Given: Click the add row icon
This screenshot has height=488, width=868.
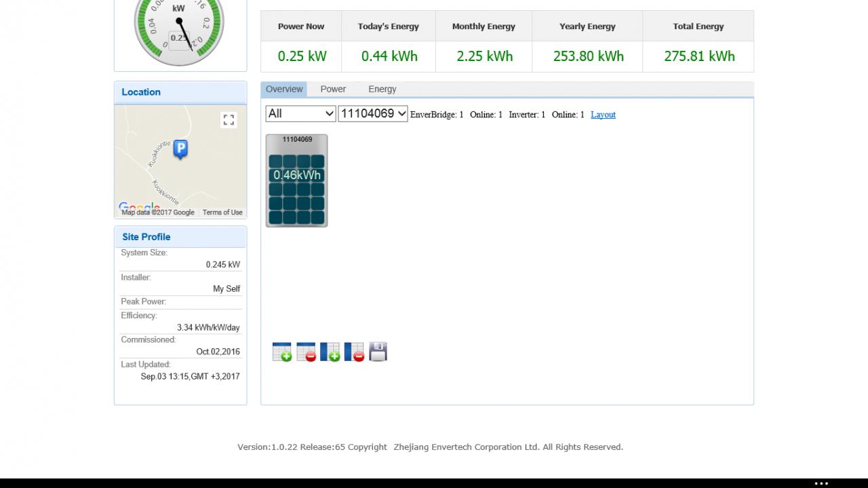Looking at the screenshot, I should tap(282, 352).
